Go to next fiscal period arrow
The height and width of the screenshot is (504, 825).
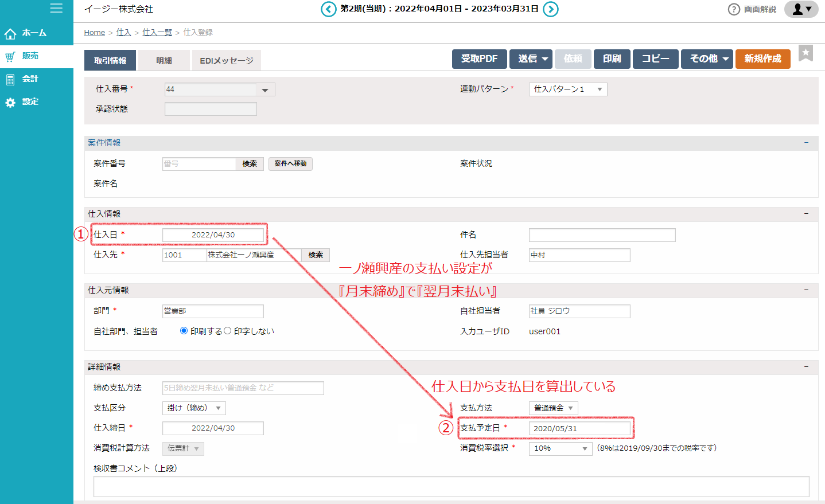click(x=550, y=9)
